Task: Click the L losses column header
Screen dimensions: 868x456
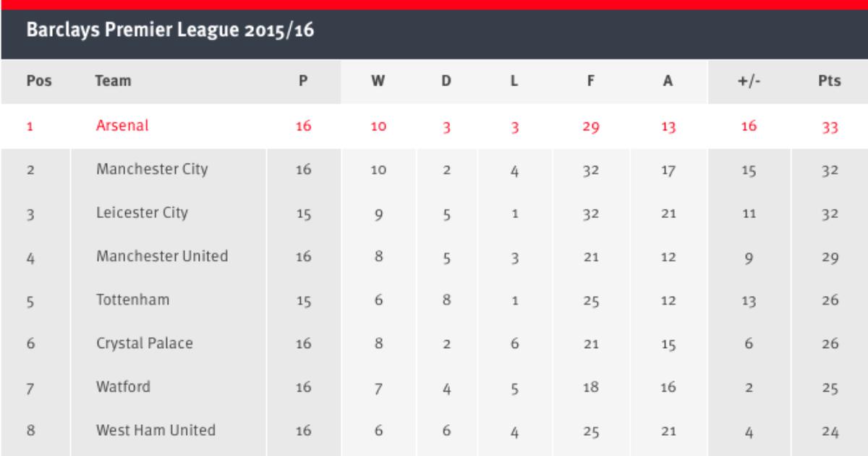Action: pyautogui.click(x=514, y=82)
